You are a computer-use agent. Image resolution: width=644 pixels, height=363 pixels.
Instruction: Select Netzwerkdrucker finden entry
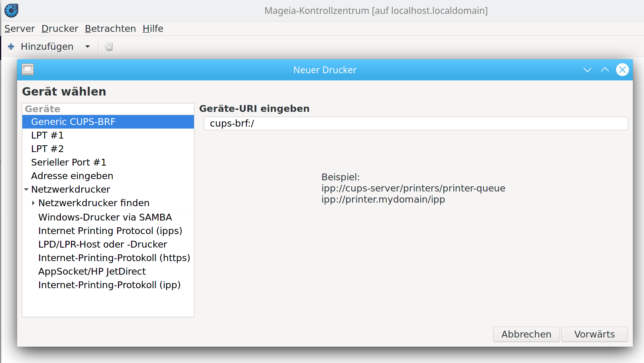click(108, 203)
